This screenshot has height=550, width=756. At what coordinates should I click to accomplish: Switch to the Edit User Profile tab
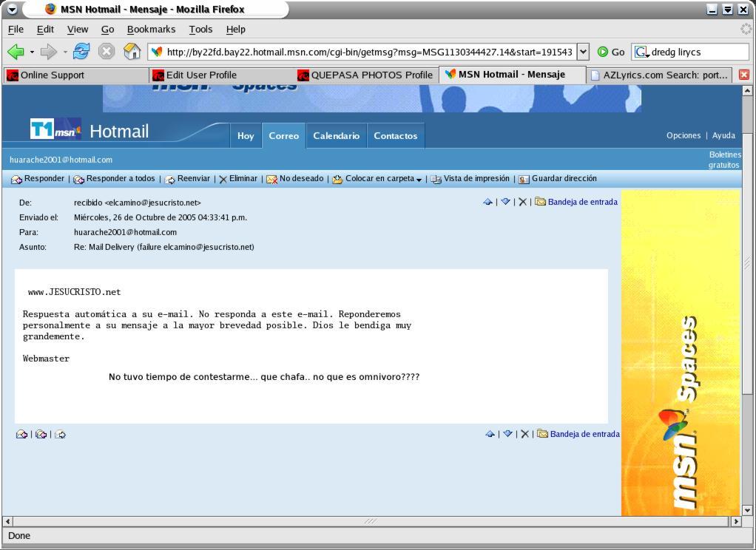[221, 75]
